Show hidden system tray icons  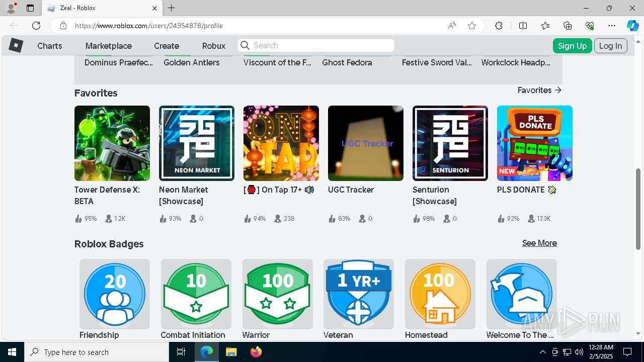(x=542, y=352)
